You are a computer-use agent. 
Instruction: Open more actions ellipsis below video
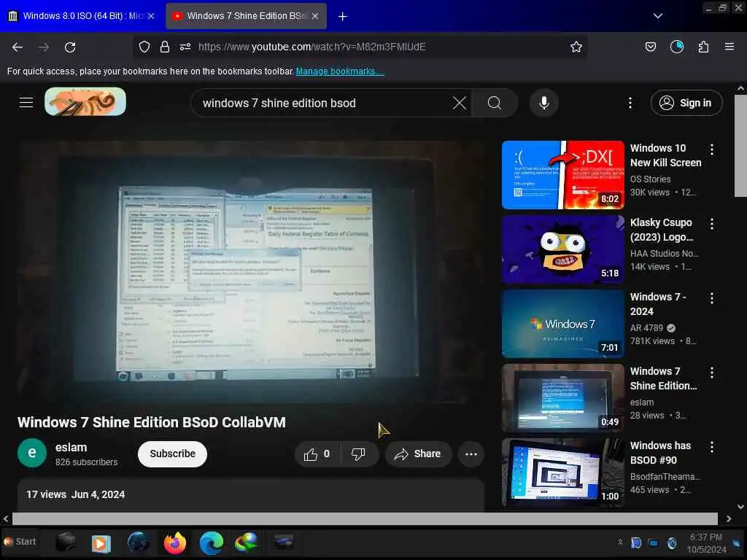471,454
